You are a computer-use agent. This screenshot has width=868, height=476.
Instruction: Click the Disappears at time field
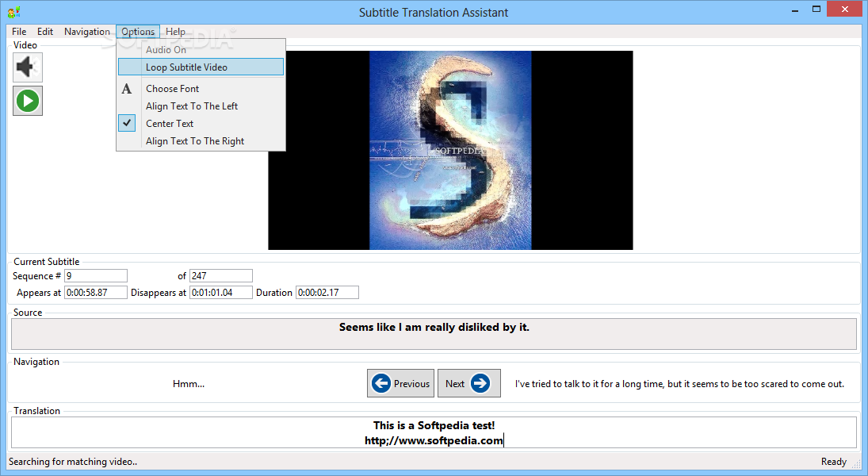pyautogui.click(x=221, y=293)
